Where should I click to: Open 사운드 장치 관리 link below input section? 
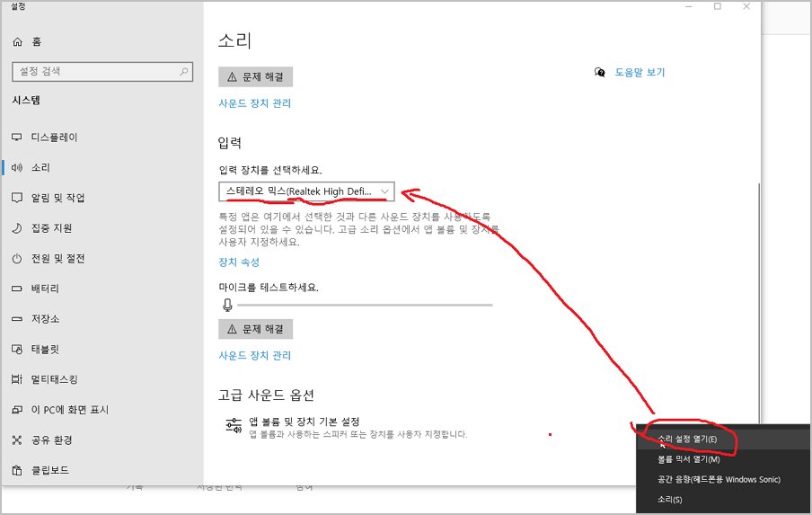255,355
